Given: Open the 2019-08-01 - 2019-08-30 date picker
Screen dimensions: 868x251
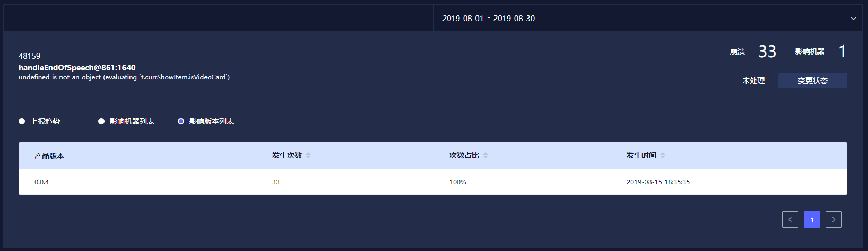Looking at the screenshot, I should click(x=489, y=19).
